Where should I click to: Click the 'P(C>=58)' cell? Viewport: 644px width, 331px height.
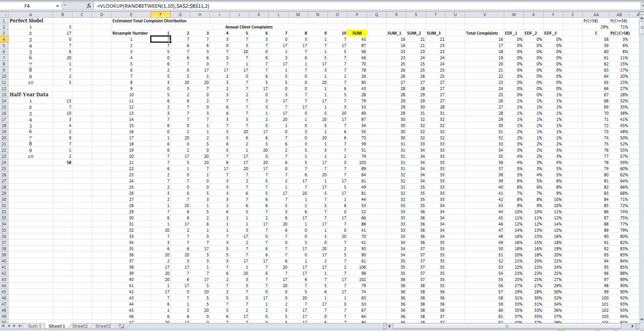tap(620, 20)
